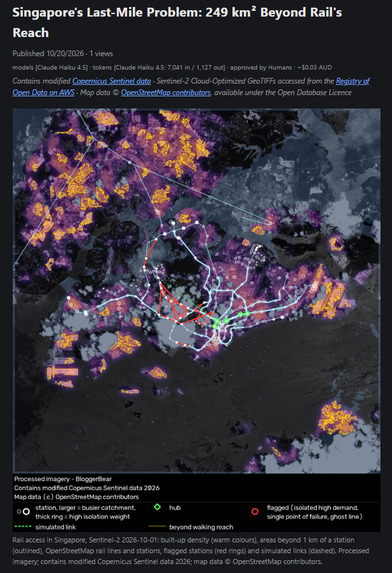Click the article title about Last-Mile Problem
This screenshot has width=392, height=573.
177,22
